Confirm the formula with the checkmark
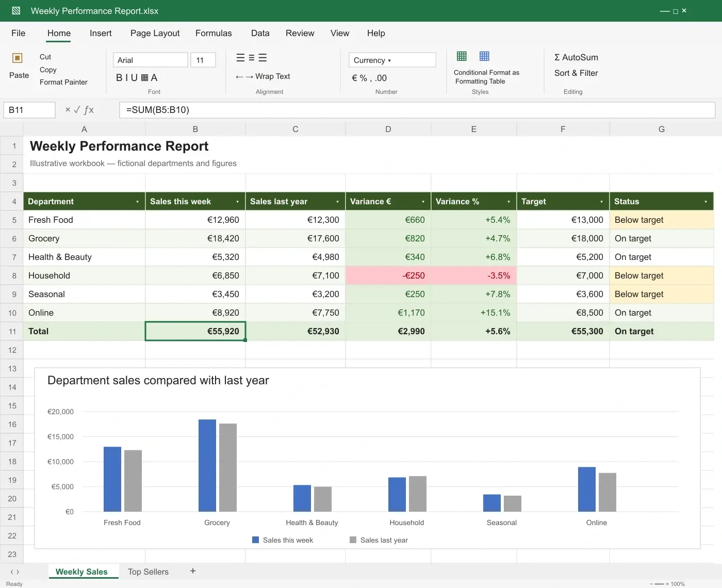The width and height of the screenshot is (722, 588). pyautogui.click(x=77, y=109)
